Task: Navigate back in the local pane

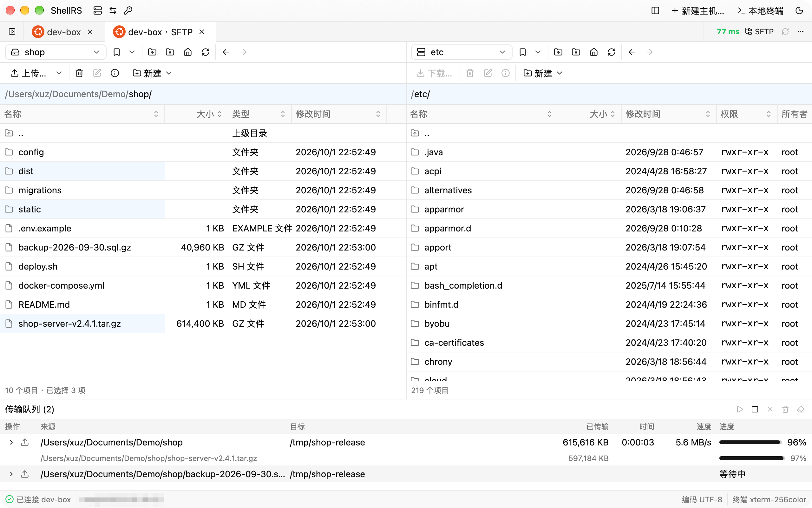Action: [226, 52]
